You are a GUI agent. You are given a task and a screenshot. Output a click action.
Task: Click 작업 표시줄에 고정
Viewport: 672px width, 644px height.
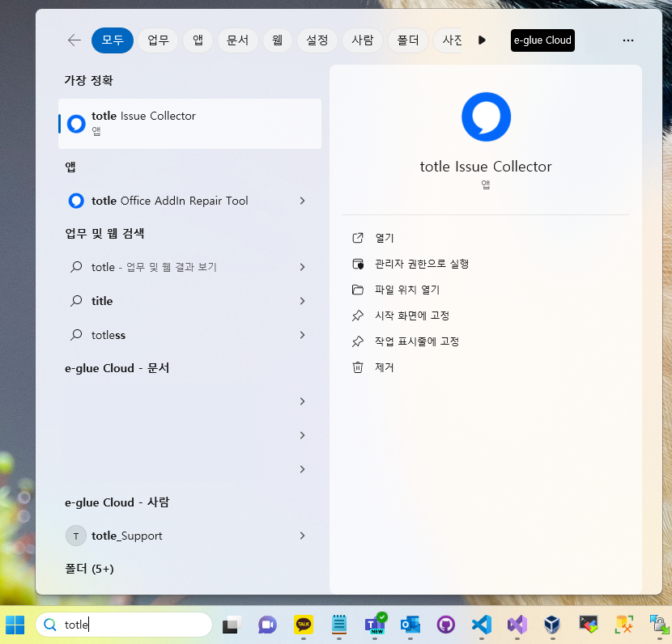[417, 341]
